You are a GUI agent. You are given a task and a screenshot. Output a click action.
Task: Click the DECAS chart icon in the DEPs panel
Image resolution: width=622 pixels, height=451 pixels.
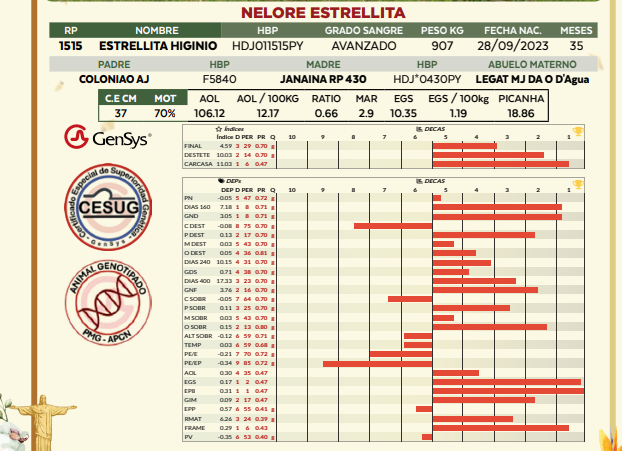pos(419,181)
